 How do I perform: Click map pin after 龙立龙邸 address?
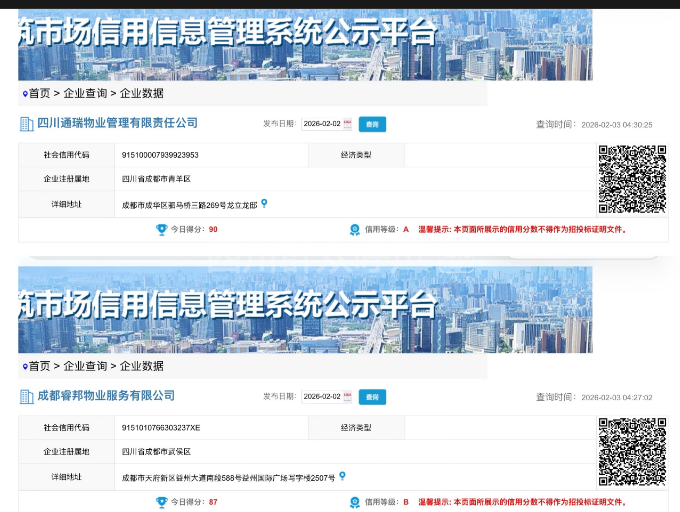pyautogui.click(x=264, y=204)
